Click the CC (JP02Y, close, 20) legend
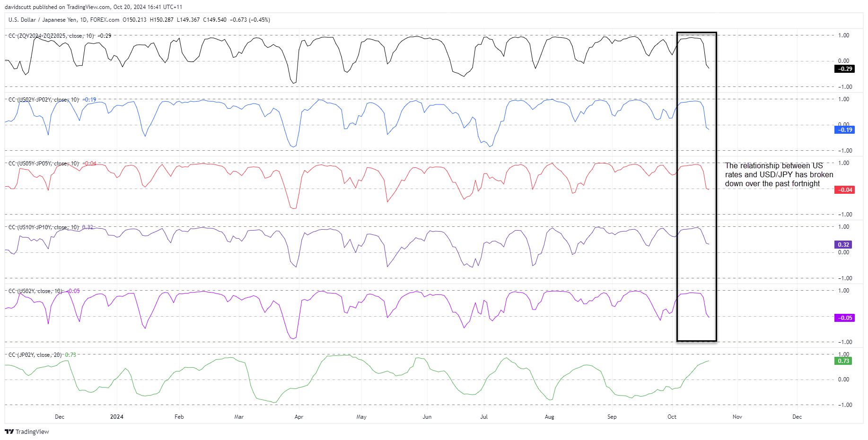This screenshot has height=440, width=868. (35, 355)
